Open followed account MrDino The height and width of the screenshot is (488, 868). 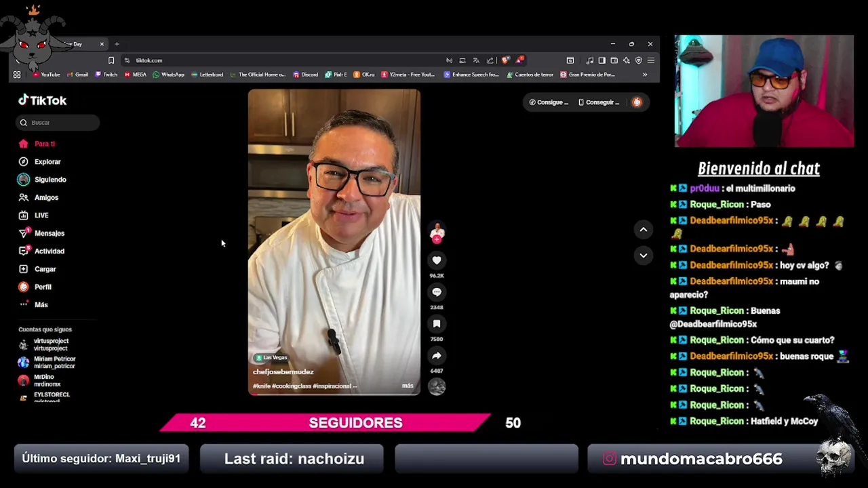click(39, 380)
